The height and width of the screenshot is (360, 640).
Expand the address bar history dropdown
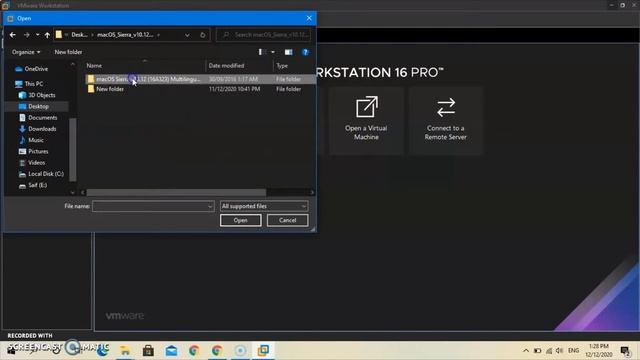click(x=187, y=35)
